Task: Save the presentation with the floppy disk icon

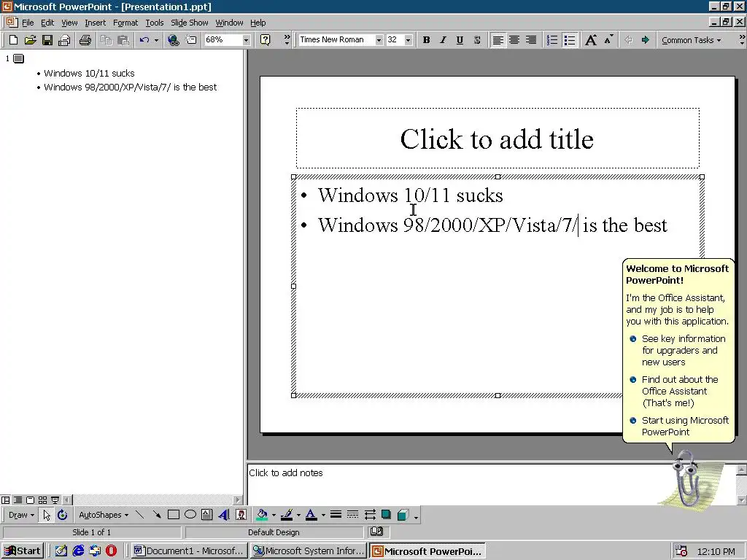Action: [47, 40]
